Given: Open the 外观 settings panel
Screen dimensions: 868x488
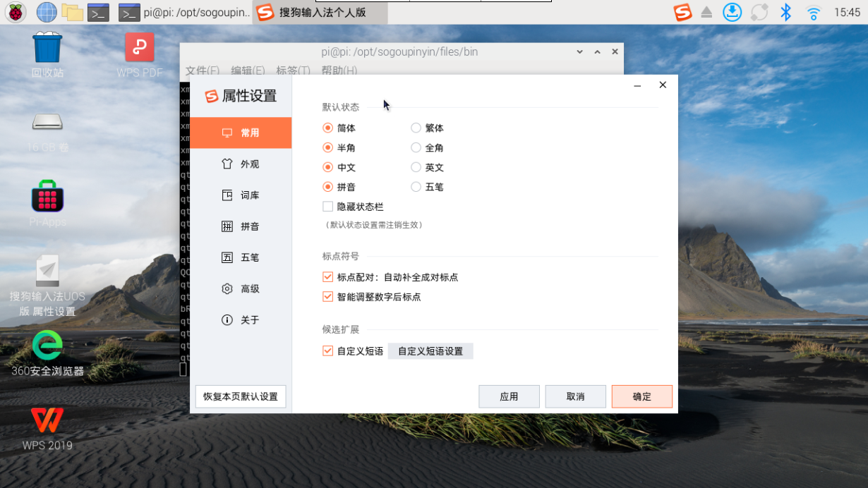Looking at the screenshot, I should coord(244,164).
